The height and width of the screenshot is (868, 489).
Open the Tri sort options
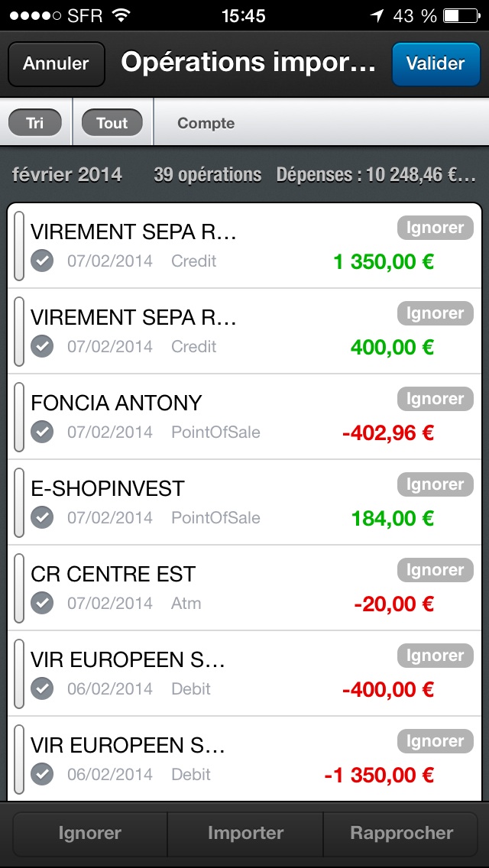click(35, 123)
